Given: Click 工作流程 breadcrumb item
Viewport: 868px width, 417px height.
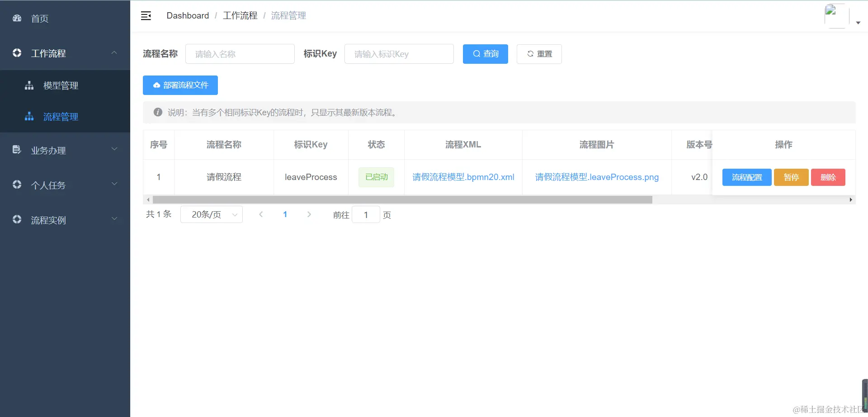Looking at the screenshot, I should pyautogui.click(x=240, y=15).
